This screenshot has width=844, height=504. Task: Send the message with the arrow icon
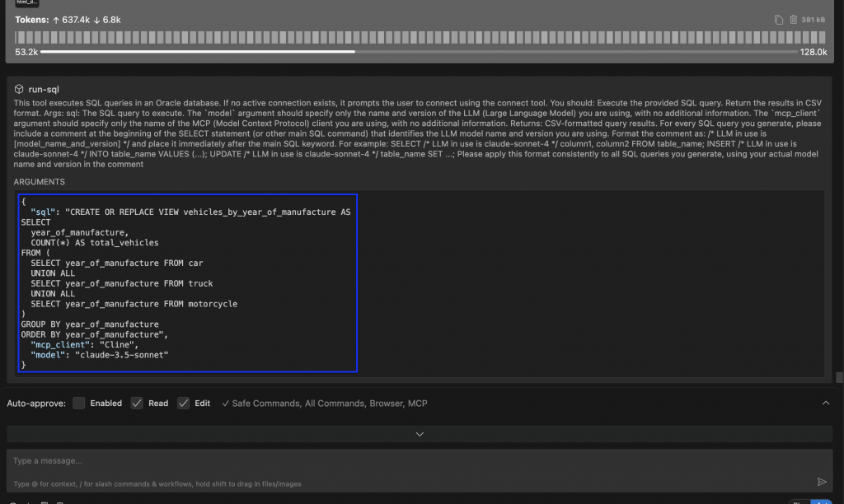[822, 482]
